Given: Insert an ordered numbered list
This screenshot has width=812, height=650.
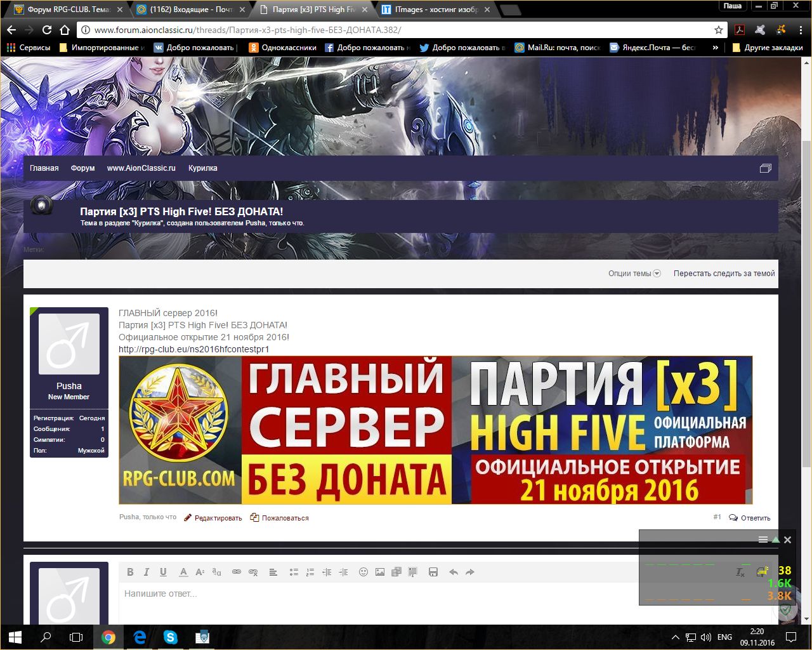Looking at the screenshot, I should pos(310,572).
